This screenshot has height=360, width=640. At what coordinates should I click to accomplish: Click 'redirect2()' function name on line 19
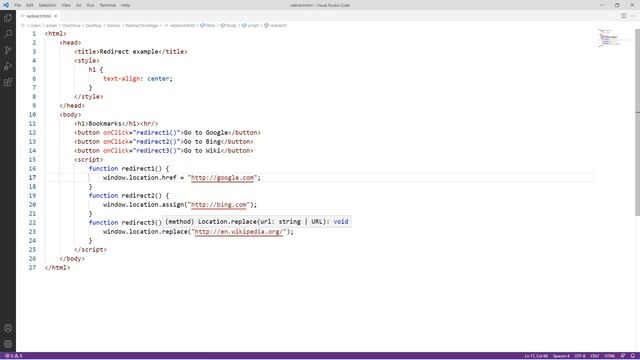pyautogui.click(x=142, y=196)
